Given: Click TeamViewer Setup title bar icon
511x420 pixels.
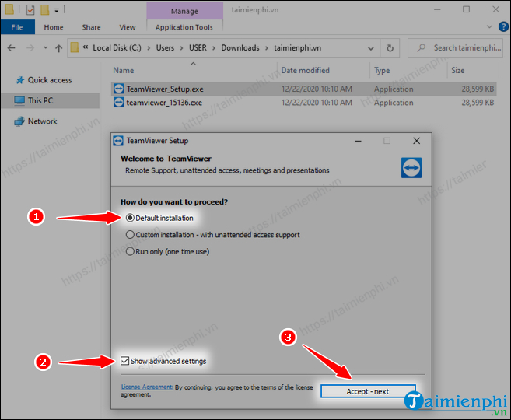Looking at the screenshot, I should click(118, 141).
